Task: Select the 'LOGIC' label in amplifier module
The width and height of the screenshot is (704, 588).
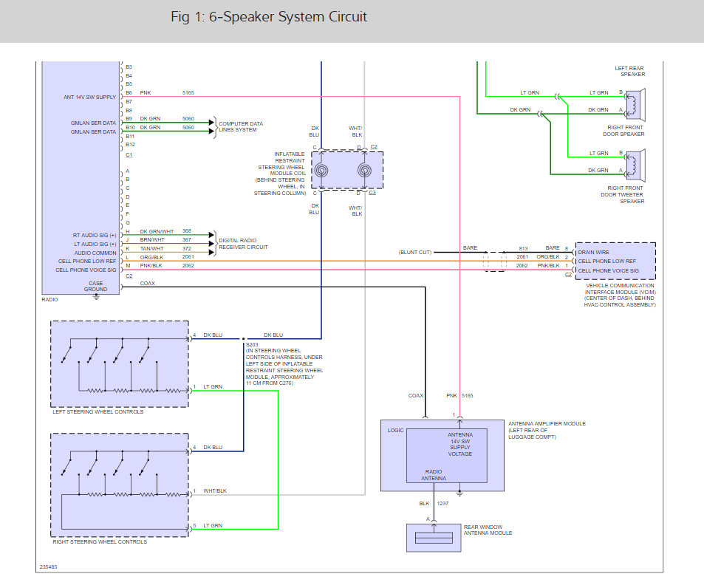Action: pos(395,430)
